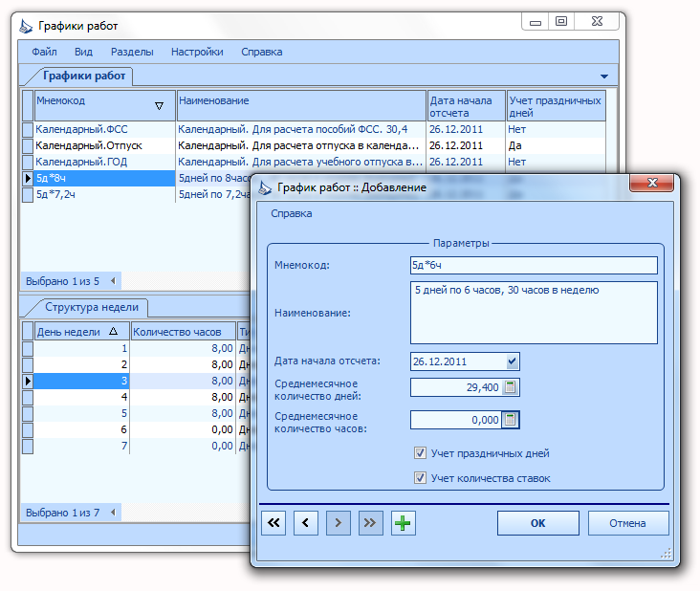700x591 pixels.
Task: Click Наименование text area in dialog
Action: coord(534,313)
